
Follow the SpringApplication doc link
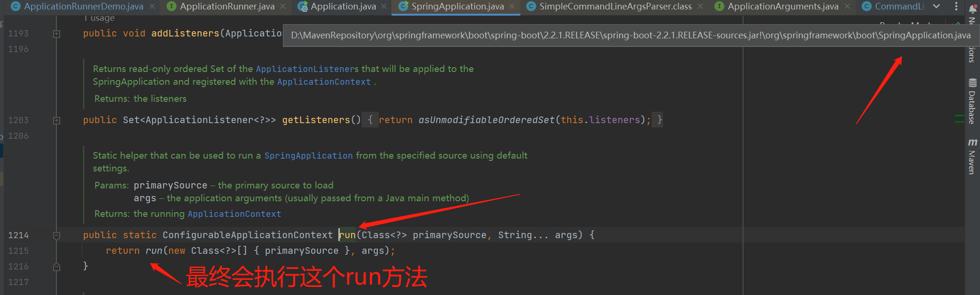(x=308, y=156)
